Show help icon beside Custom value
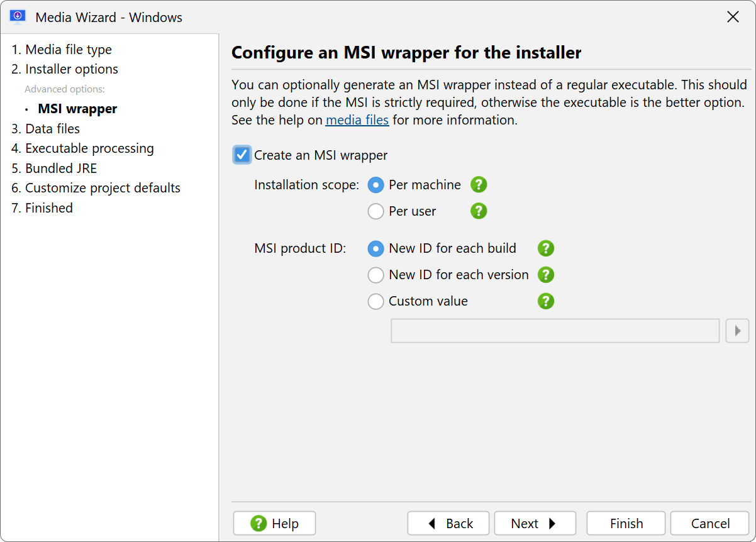 point(546,301)
